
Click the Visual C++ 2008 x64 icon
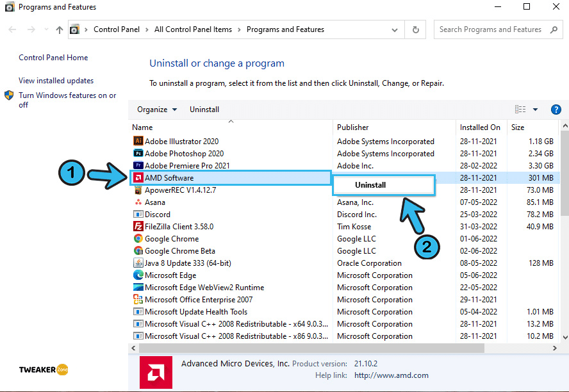138,324
